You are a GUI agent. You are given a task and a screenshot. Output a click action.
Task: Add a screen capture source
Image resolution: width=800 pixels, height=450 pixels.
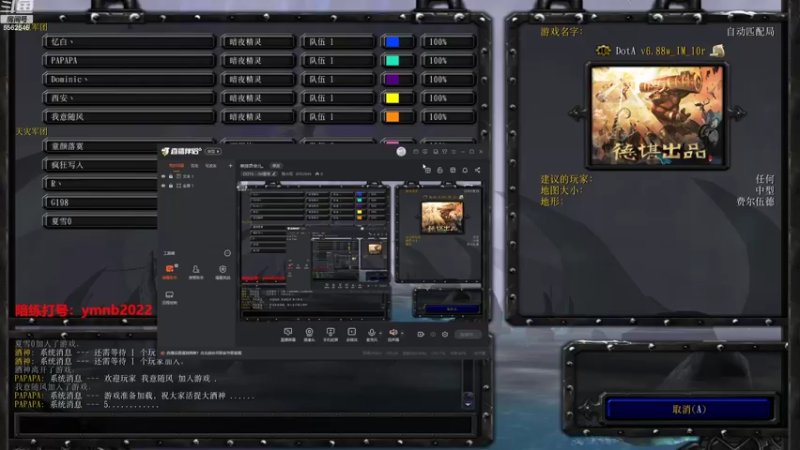tap(288, 334)
